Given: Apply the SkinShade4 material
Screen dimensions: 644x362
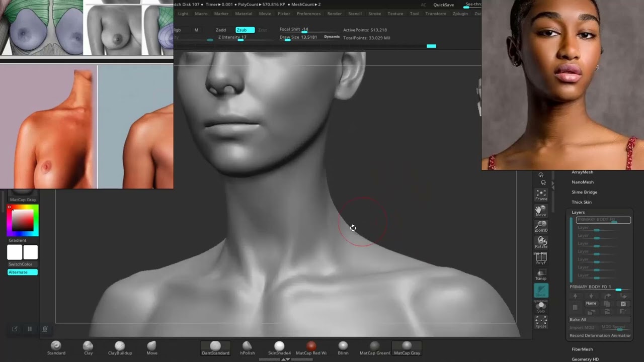Looking at the screenshot, I should click(x=279, y=348).
